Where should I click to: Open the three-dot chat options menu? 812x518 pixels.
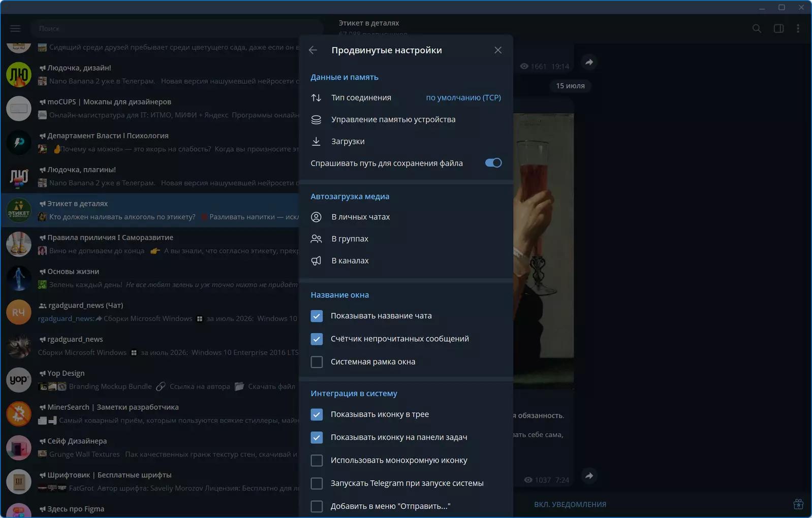pos(798,28)
